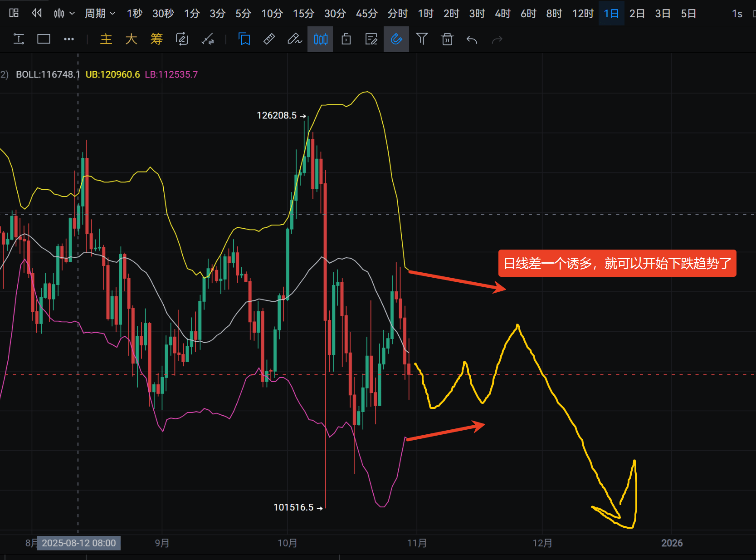The image size is (756, 560).
Task: Switch to the 1时 timeframe
Action: click(425, 14)
